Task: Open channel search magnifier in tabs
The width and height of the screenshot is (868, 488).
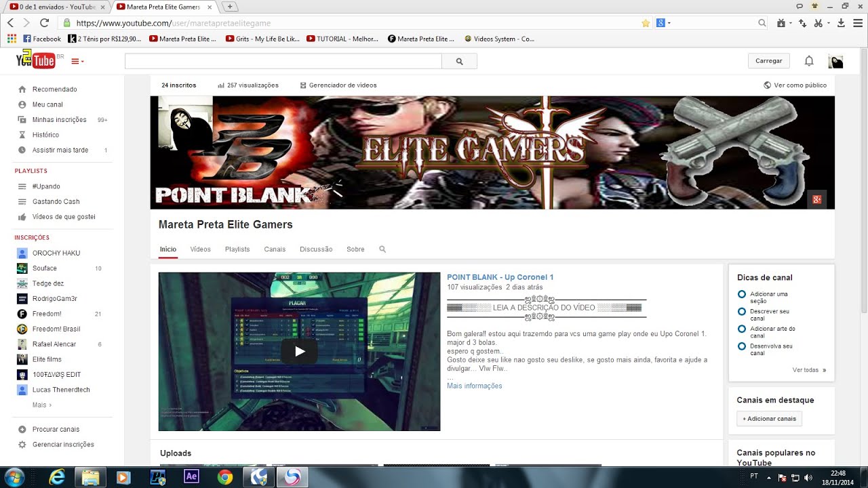Action: [382, 249]
